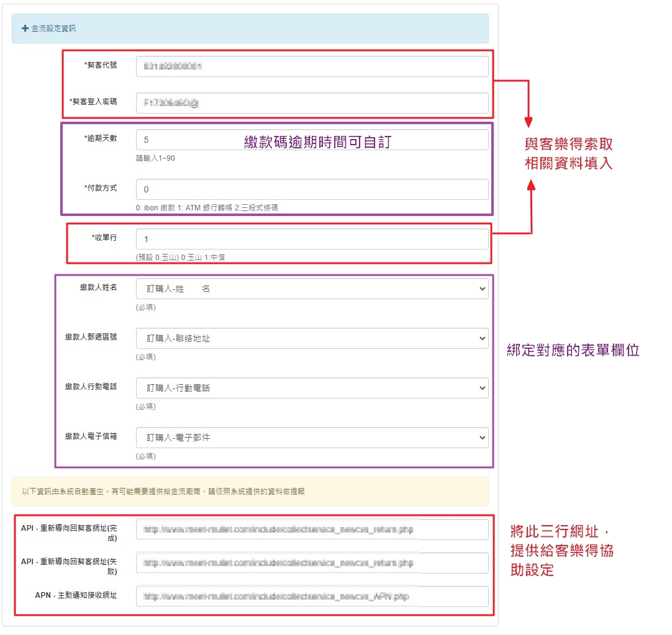Click into the 契客登入密碼 text box
This screenshot has width=672, height=635.
click(x=312, y=103)
